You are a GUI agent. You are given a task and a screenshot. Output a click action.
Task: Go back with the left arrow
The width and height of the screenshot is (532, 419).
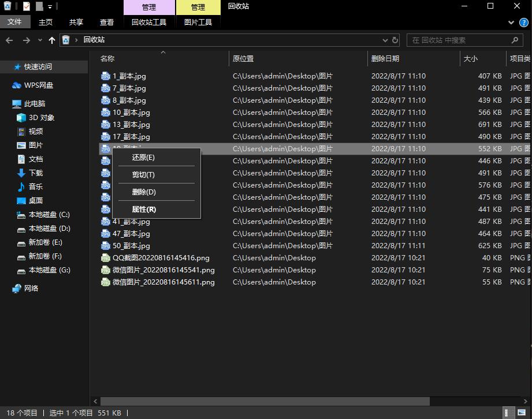point(9,40)
